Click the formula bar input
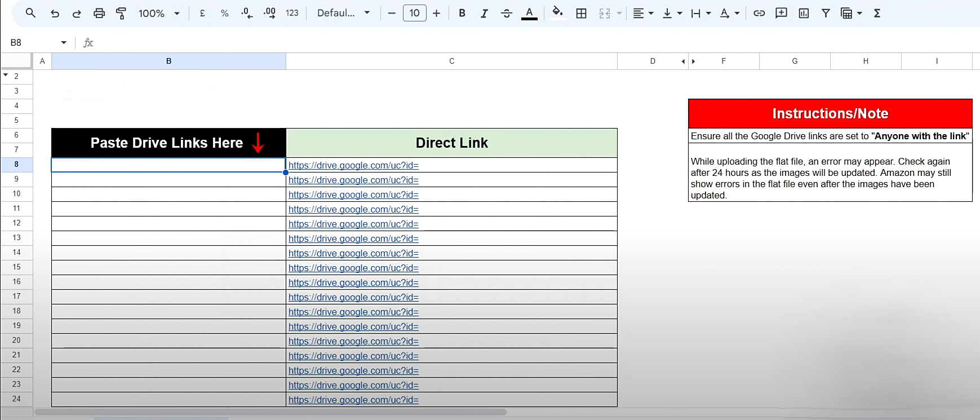980x420 pixels. pyautogui.click(x=535, y=42)
